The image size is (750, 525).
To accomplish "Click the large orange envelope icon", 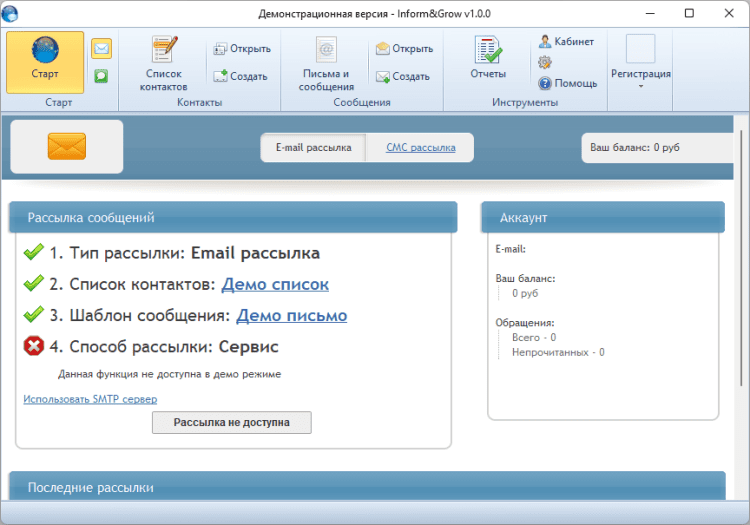I will click(67, 146).
